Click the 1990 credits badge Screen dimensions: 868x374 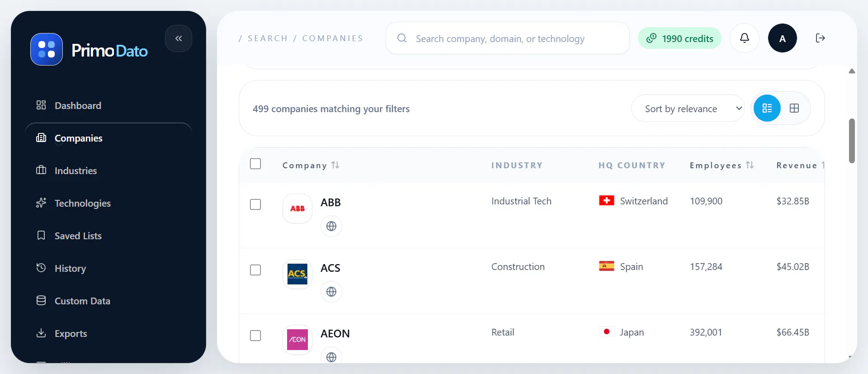coord(679,38)
